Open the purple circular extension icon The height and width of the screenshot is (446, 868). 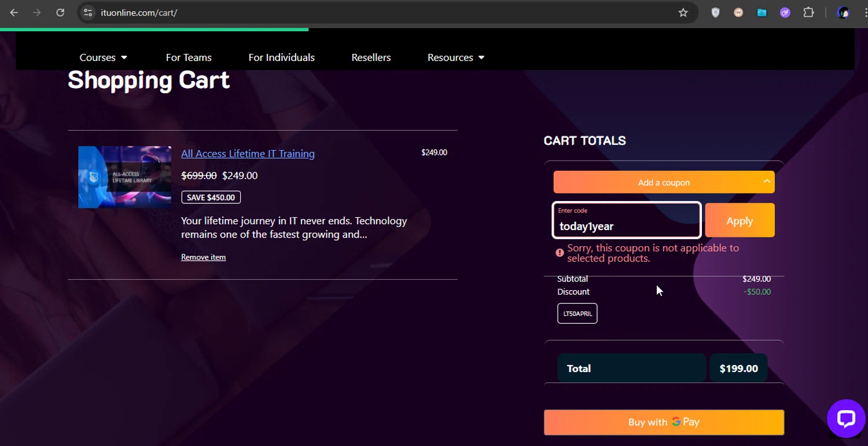click(785, 12)
